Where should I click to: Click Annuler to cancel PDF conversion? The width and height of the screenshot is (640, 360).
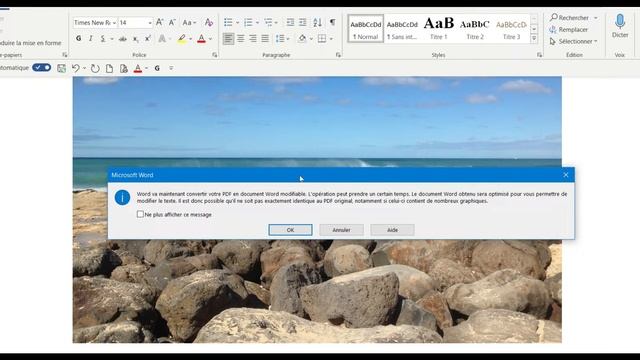coord(341,230)
